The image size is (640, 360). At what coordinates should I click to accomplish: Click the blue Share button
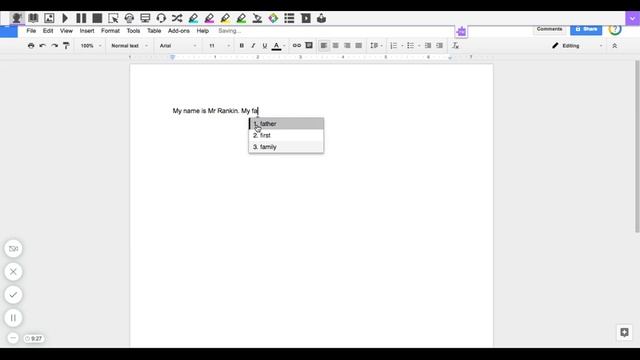click(586, 29)
